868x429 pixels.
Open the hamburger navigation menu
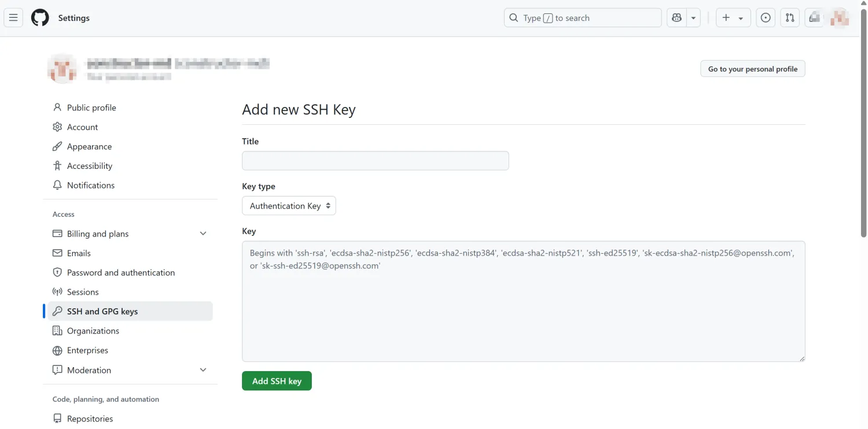(x=13, y=17)
